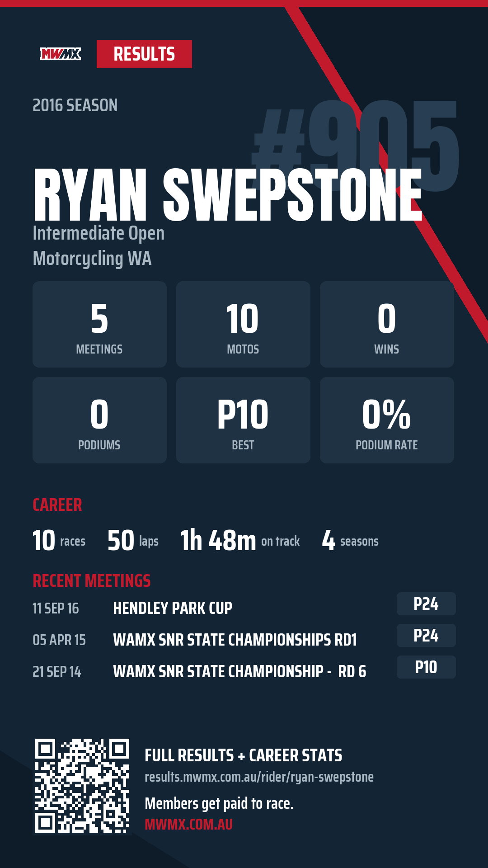The image size is (488, 868).
Task: Visit the MWMX.COM.AU link
Action: 188,824
